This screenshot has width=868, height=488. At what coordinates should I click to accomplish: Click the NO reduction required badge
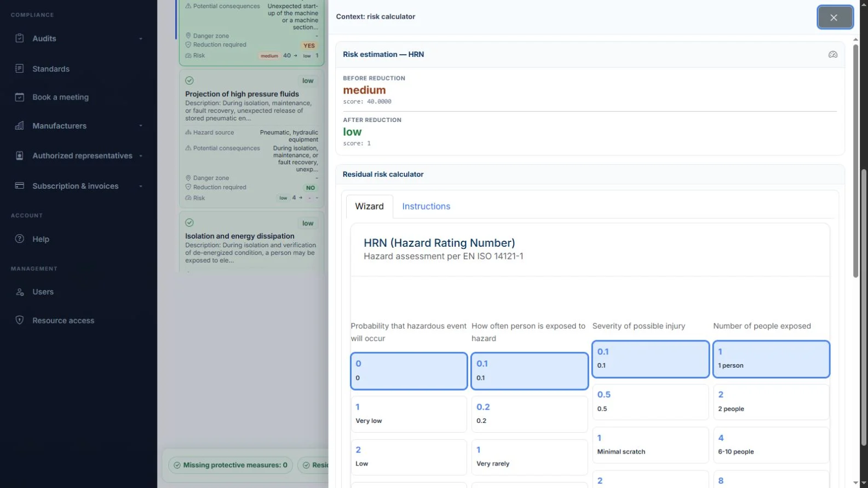(x=311, y=188)
